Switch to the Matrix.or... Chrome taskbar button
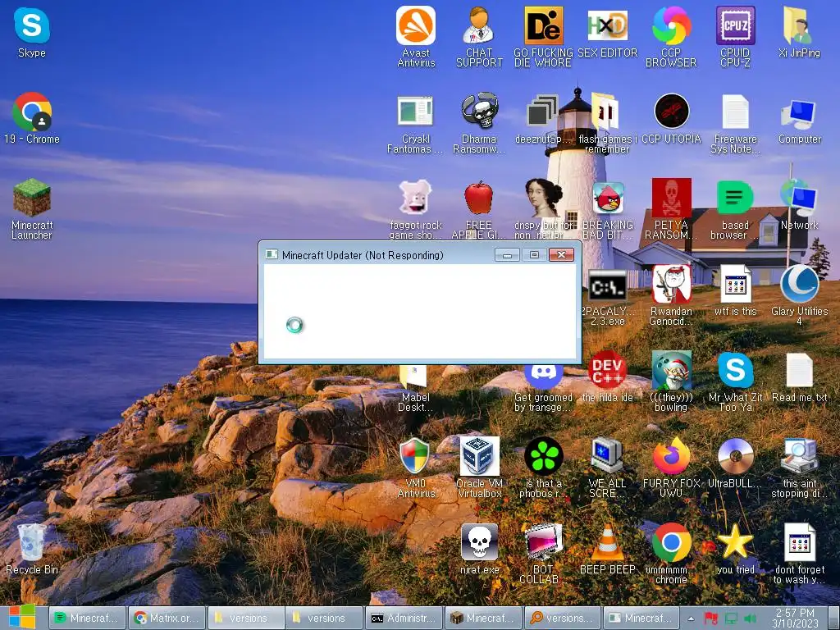The height and width of the screenshot is (630, 840). (167, 618)
